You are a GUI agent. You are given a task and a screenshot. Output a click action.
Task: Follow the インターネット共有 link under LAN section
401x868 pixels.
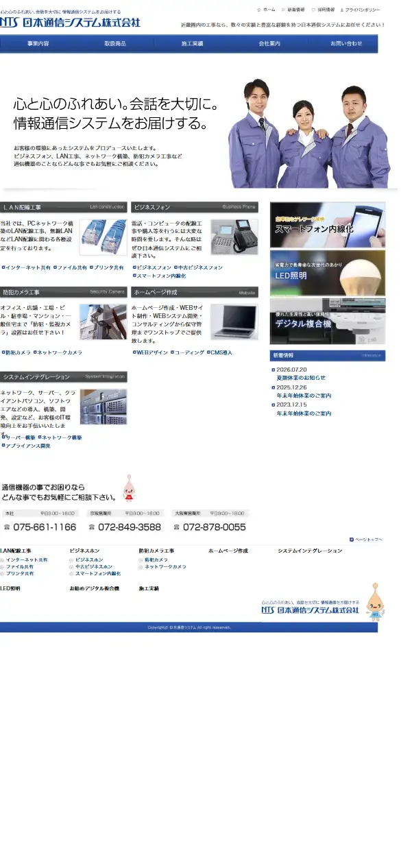[28, 267]
